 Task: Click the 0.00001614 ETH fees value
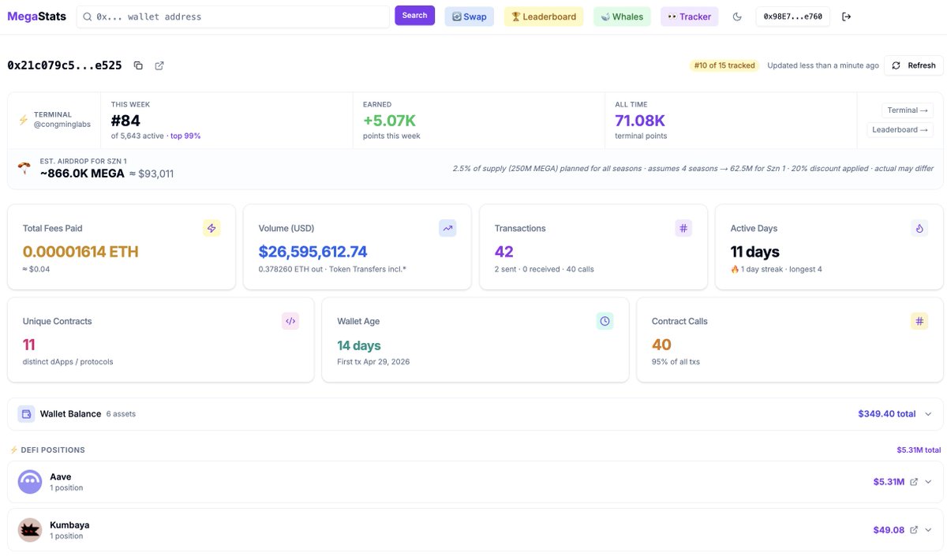80,252
